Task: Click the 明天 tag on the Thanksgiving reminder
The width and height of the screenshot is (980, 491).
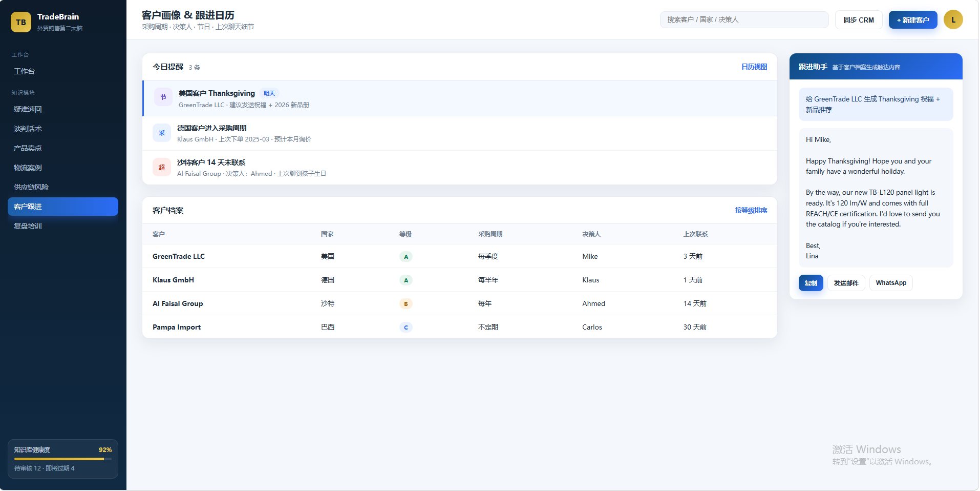Action: click(269, 93)
